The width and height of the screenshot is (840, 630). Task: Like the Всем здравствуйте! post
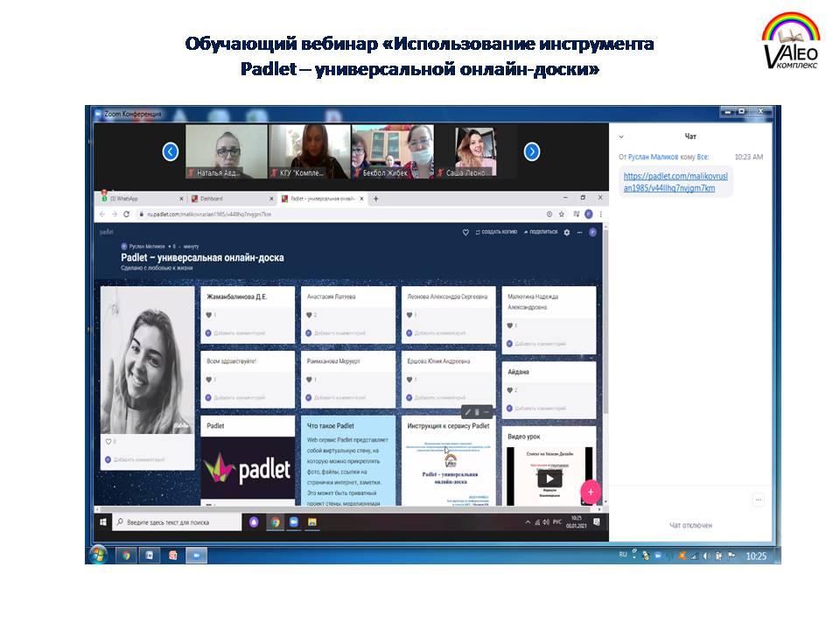(x=208, y=380)
